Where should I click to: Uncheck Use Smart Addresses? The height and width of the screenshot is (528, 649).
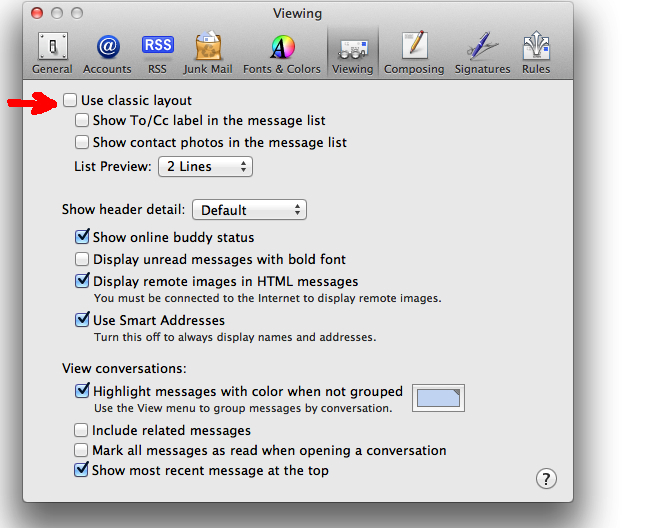82,319
